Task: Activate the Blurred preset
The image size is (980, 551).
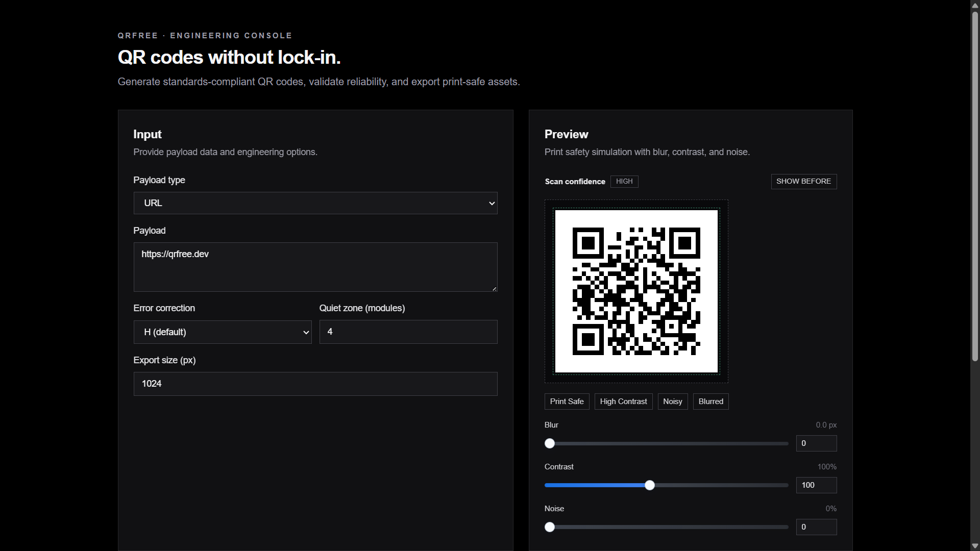Action: (x=710, y=401)
